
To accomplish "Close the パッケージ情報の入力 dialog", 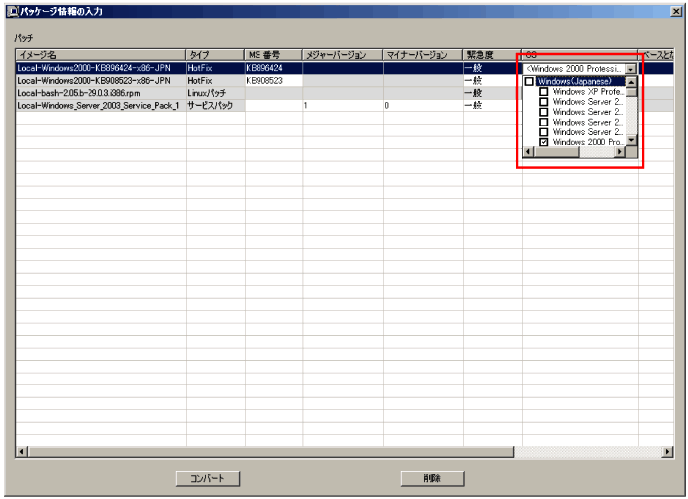I will pyautogui.click(x=676, y=12).
